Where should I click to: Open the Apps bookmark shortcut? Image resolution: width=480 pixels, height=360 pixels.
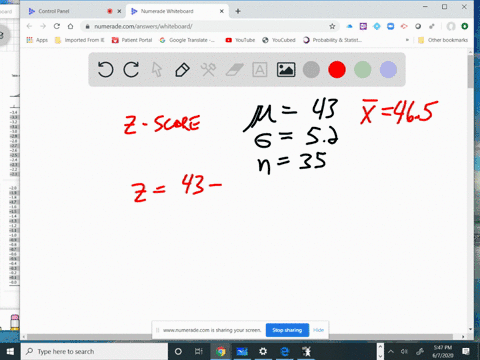click(37, 40)
